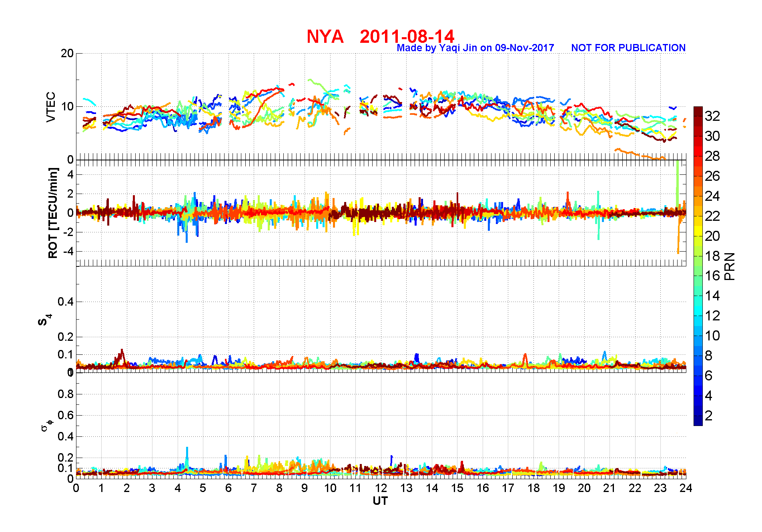762x532 pixels.
Task: Select the S4 y-axis label
Action: click(44, 320)
